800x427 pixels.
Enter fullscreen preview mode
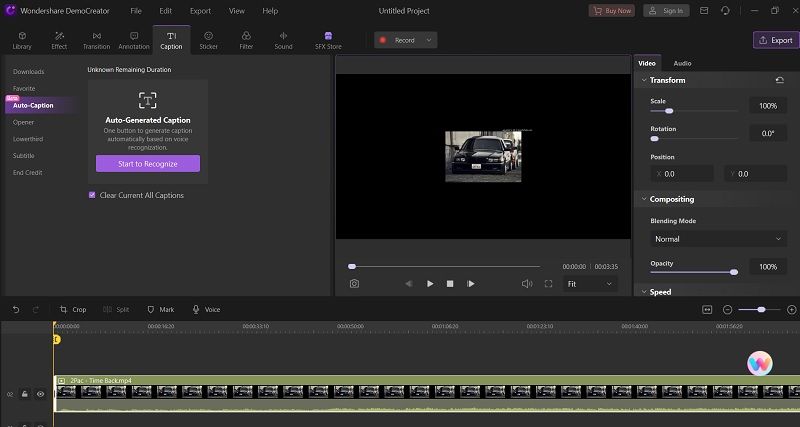click(x=548, y=284)
